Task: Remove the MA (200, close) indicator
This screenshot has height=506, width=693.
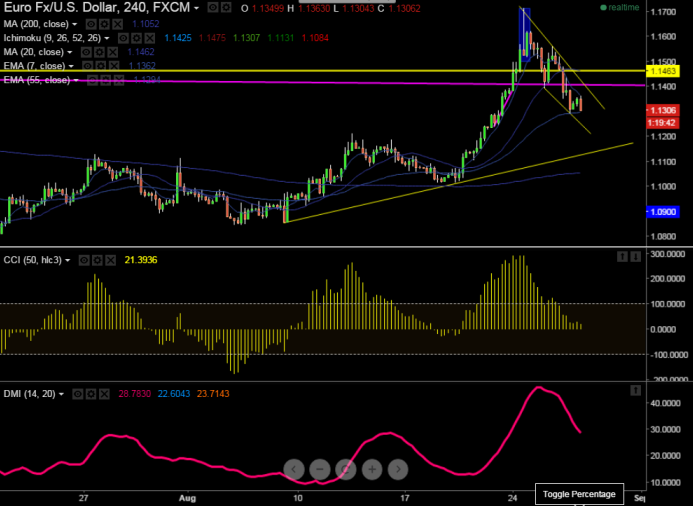Action: tap(117, 24)
